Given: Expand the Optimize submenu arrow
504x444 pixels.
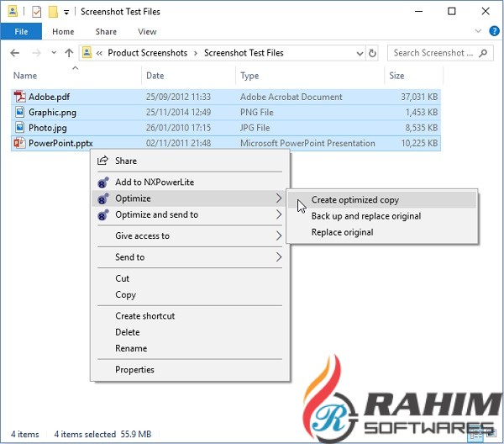Looking at the screenshot, I should [x=279, y=198].
